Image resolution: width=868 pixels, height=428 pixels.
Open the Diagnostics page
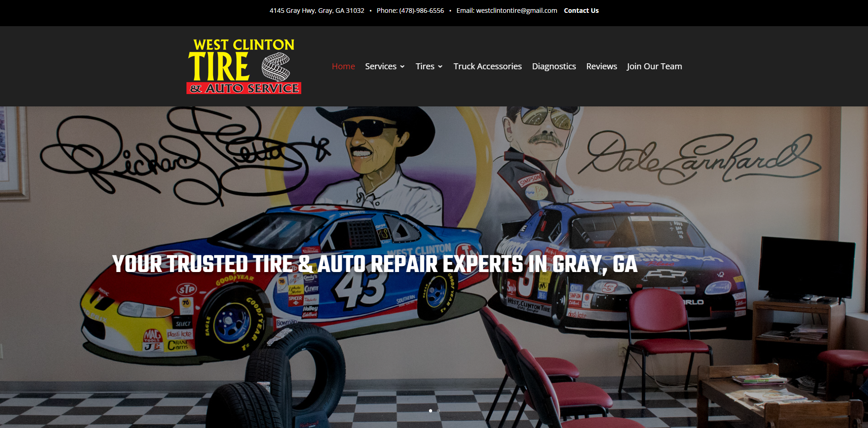[x=554, y=67]
